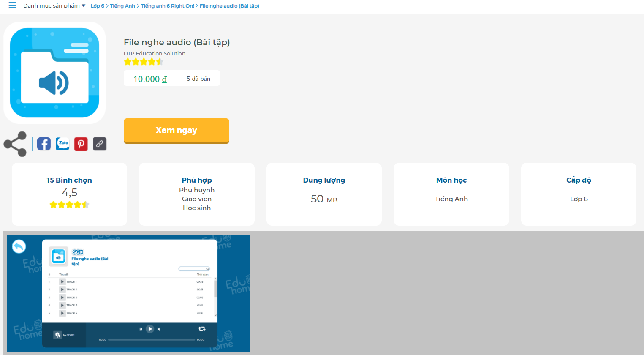Click the star rating under the title
Image resolution: width=644 pixels, height=355 pixels.
144,62
